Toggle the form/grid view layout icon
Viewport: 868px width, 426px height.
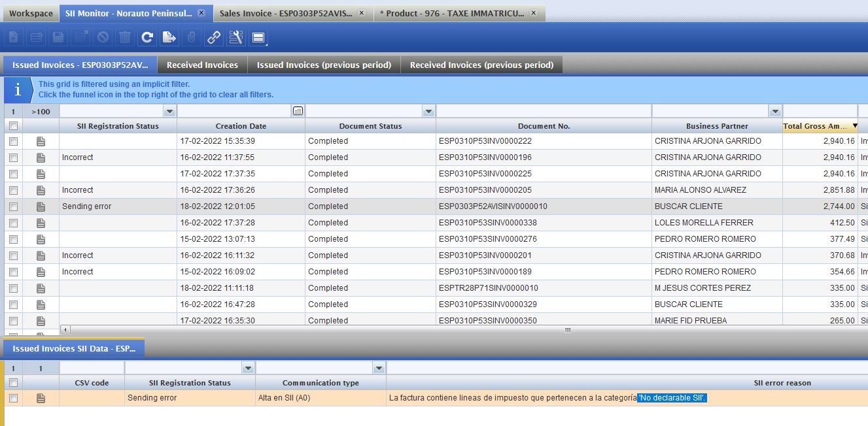pos(258,38)
